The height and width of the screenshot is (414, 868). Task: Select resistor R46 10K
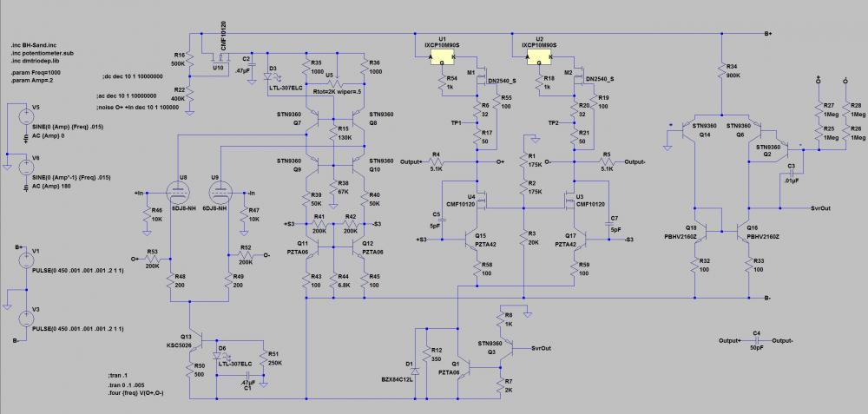pos(146,214)
